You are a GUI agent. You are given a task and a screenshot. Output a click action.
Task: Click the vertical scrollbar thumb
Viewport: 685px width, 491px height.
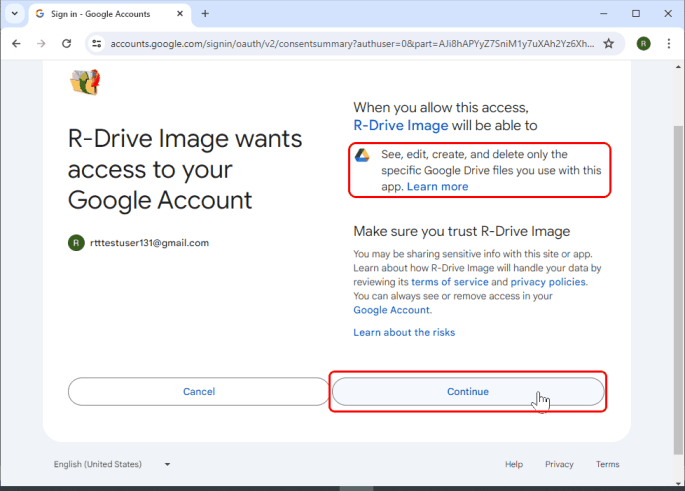click(678, 290)
